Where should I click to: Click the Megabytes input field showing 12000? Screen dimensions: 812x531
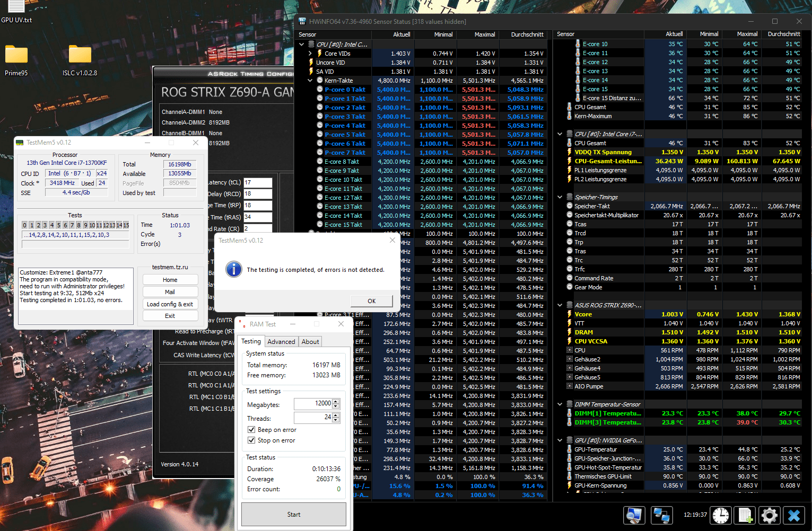point(313,404)
